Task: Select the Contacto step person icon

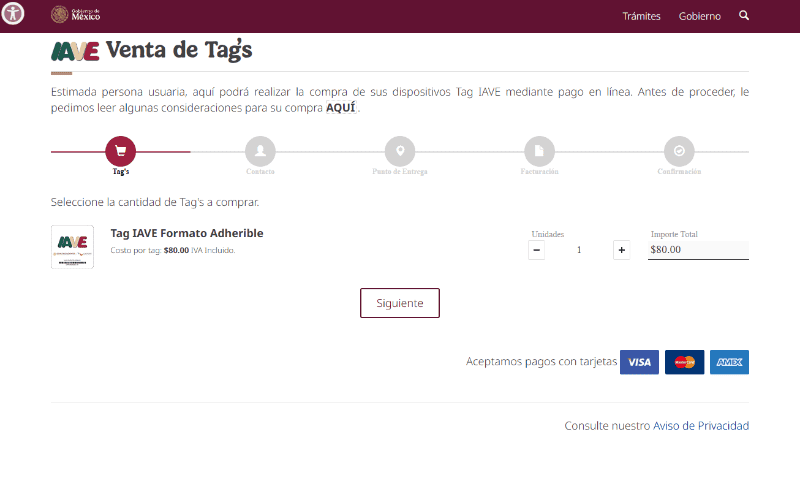Action: coord(260,152)
